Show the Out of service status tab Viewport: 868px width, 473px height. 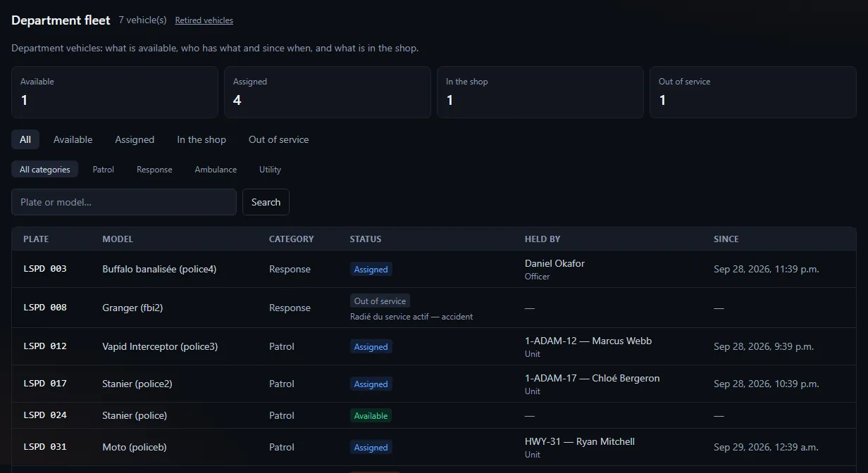click(279, 139)
